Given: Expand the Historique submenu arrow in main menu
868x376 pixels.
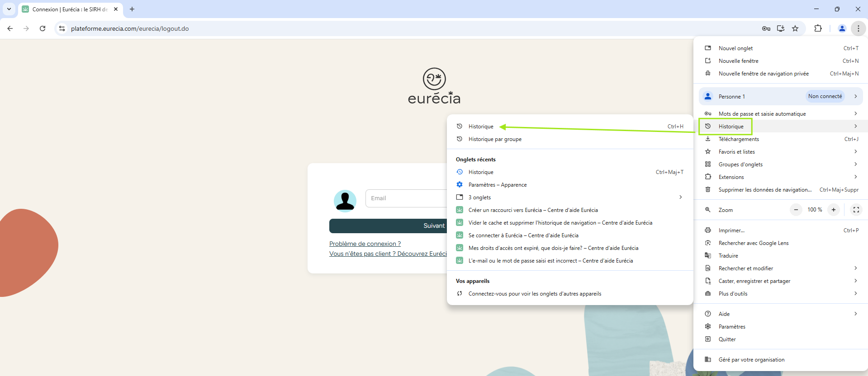Looking at the screenshot, I should pos(856,127).
